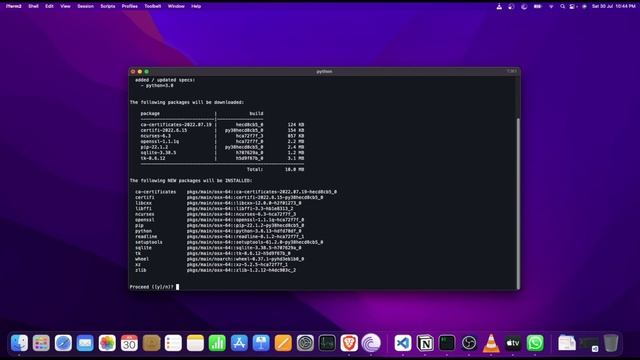Open Launchpad from the dock
The height and width of the screenshot is (360, 640).
pyautogui.click(x=41, y=343)
